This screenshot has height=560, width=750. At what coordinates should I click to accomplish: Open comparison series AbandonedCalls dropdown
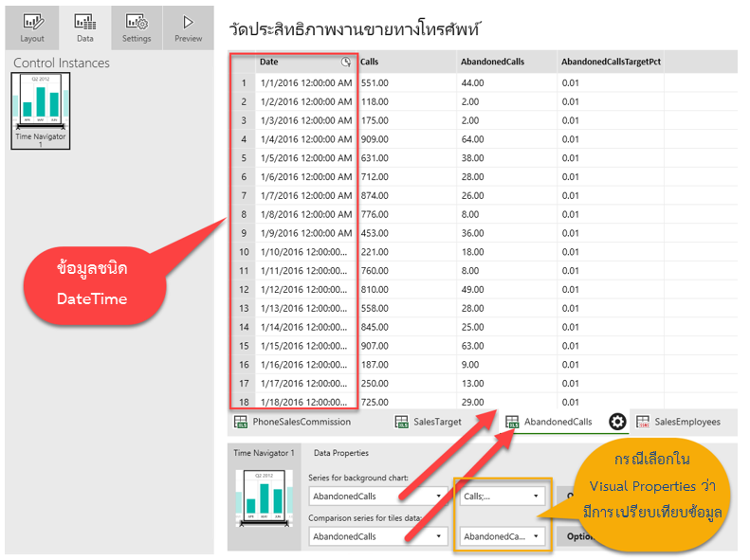coord(377,536)
